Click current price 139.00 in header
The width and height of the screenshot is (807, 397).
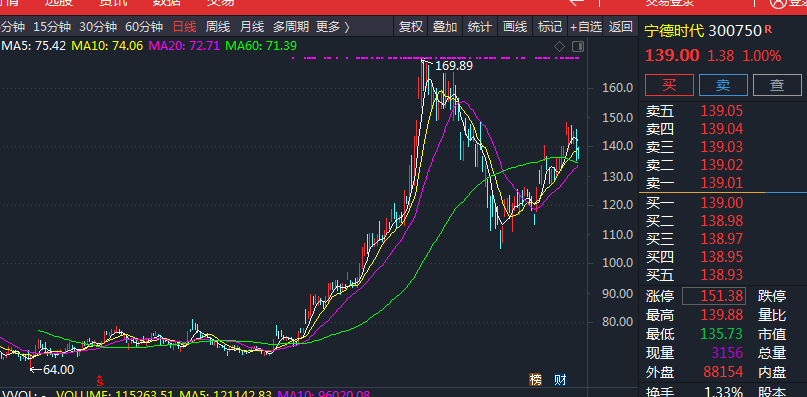672,56
